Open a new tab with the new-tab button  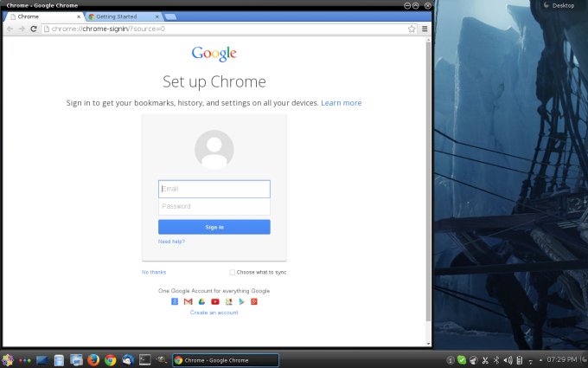click(x=170, y=16)
